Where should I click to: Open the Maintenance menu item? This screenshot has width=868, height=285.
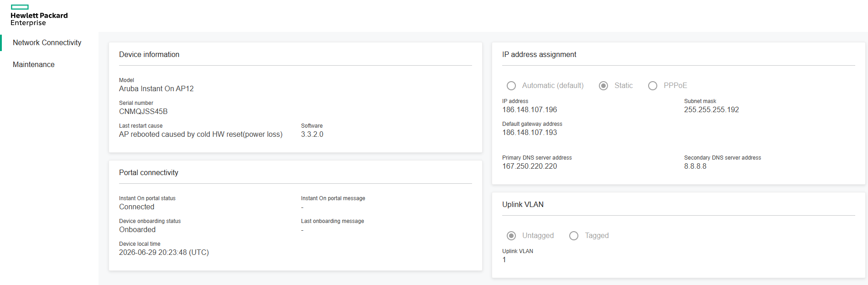coord(34,64)
